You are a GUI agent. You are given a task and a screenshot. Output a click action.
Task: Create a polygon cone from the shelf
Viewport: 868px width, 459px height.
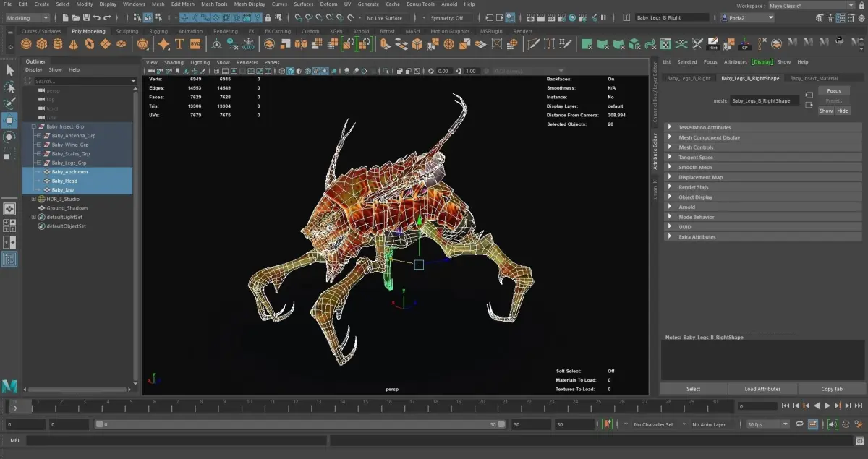(x=72, y=44)
